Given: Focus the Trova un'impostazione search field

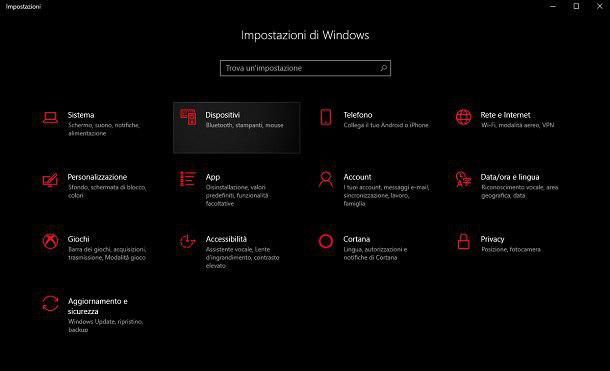Looking at the screenshot, I should 305,68.
